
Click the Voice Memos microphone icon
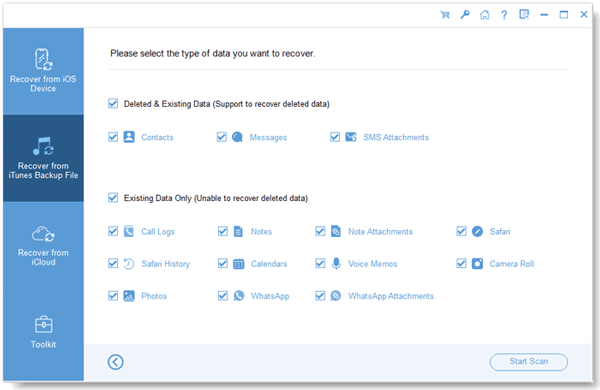[x=336, y=264]
